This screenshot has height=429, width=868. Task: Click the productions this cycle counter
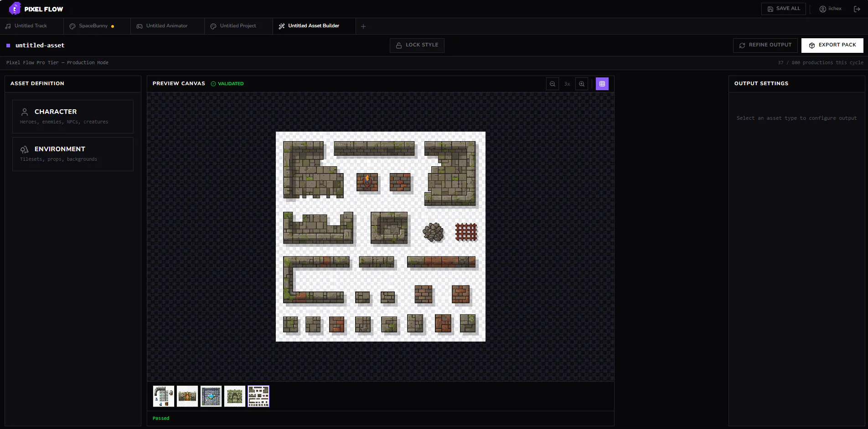click(821, 63)
